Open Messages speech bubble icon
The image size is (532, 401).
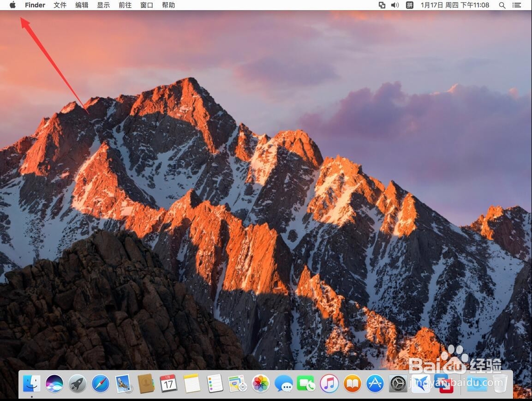[284, 383]
